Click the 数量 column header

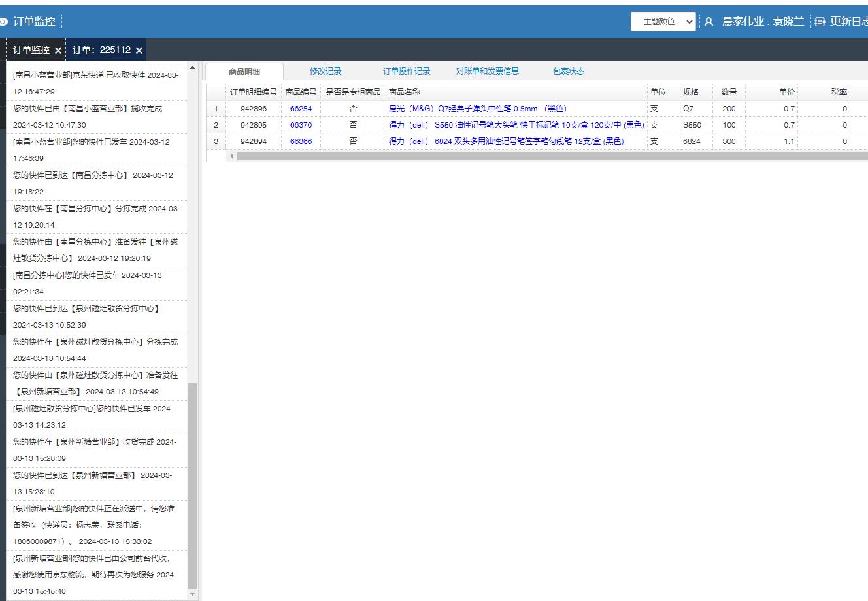tap(729, 92)
